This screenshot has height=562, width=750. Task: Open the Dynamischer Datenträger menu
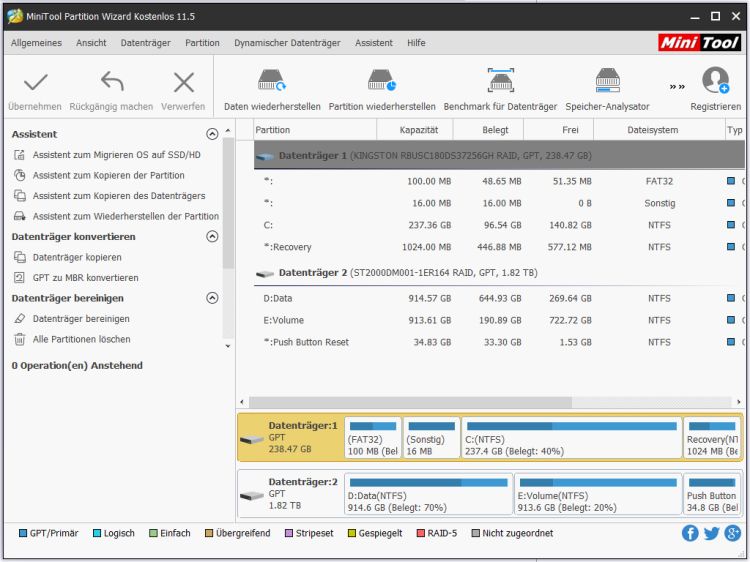(x=287, y=43)
